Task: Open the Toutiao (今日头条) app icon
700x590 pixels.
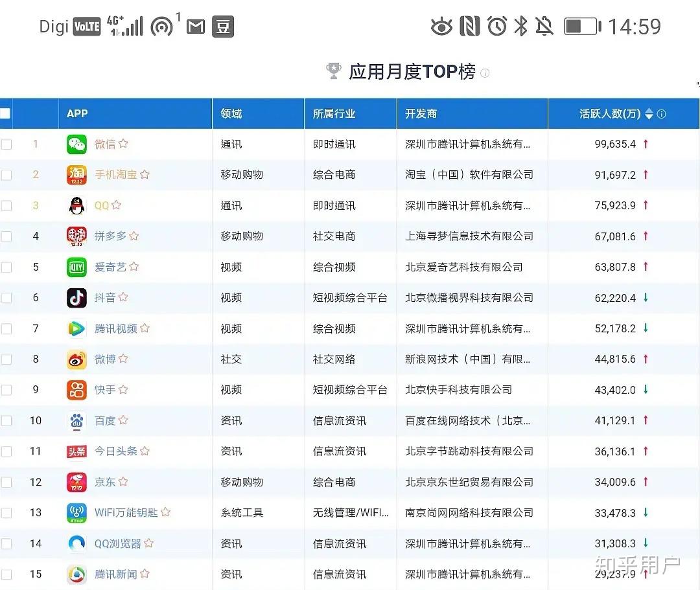Action: point(76,451)
